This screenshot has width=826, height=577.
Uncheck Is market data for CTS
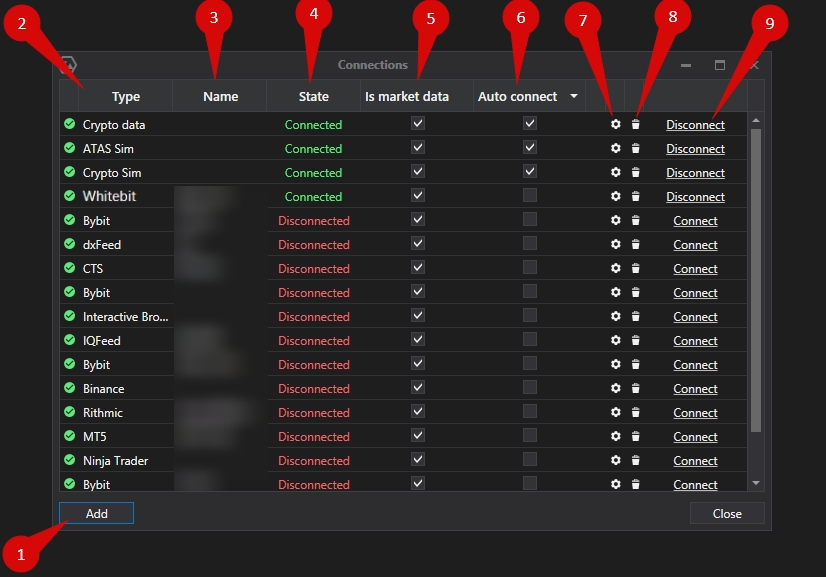[418, 268]
